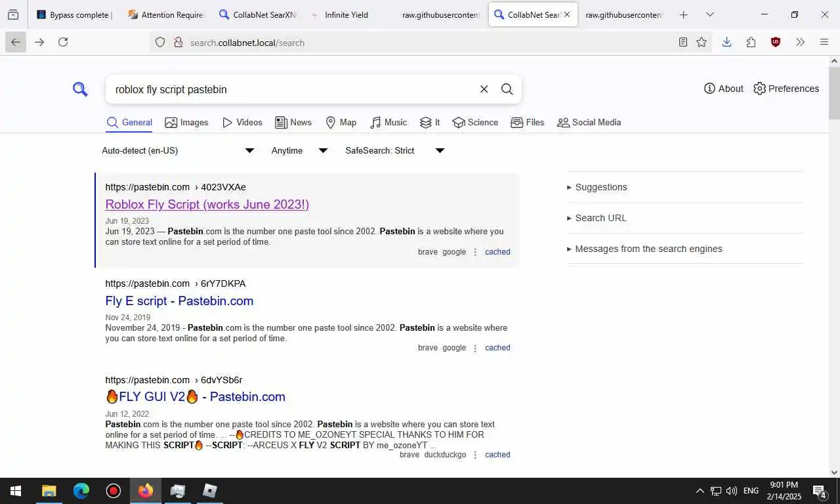
Task: Select the General search tab
Action: (129, 123)
